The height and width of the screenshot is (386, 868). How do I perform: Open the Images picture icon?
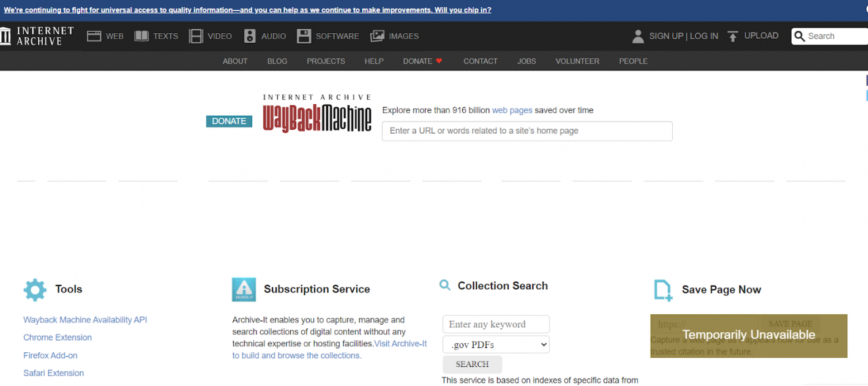[377, 36]
